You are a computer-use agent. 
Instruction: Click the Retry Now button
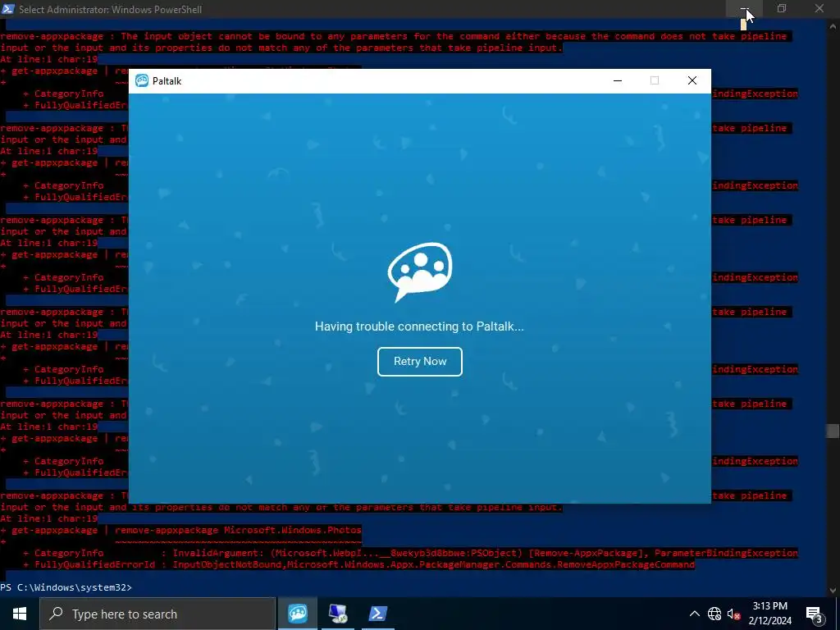click(419, 362)
